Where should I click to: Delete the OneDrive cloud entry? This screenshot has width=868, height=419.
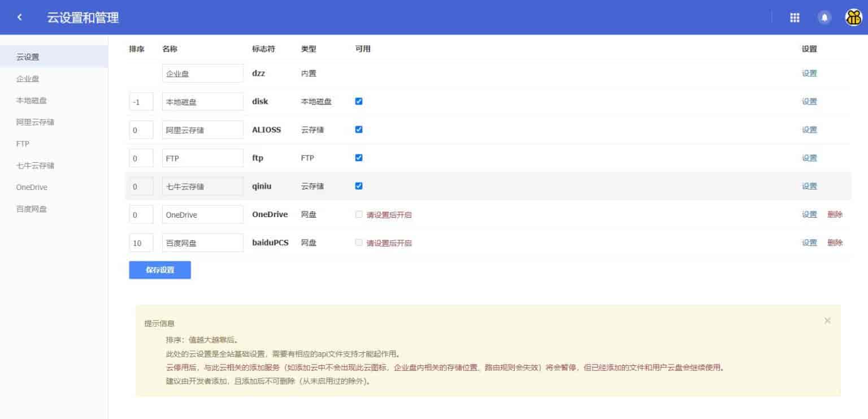point(835,214)
